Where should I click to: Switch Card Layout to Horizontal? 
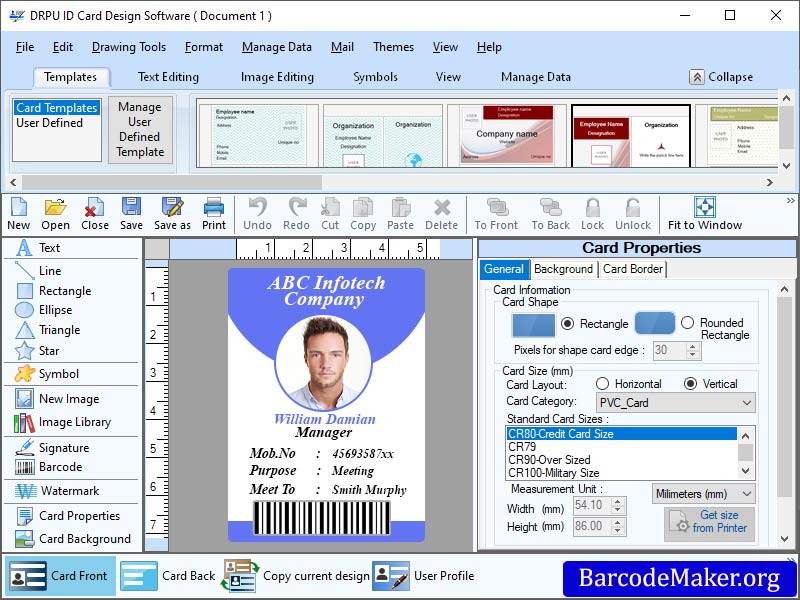[x=606, y=384]
